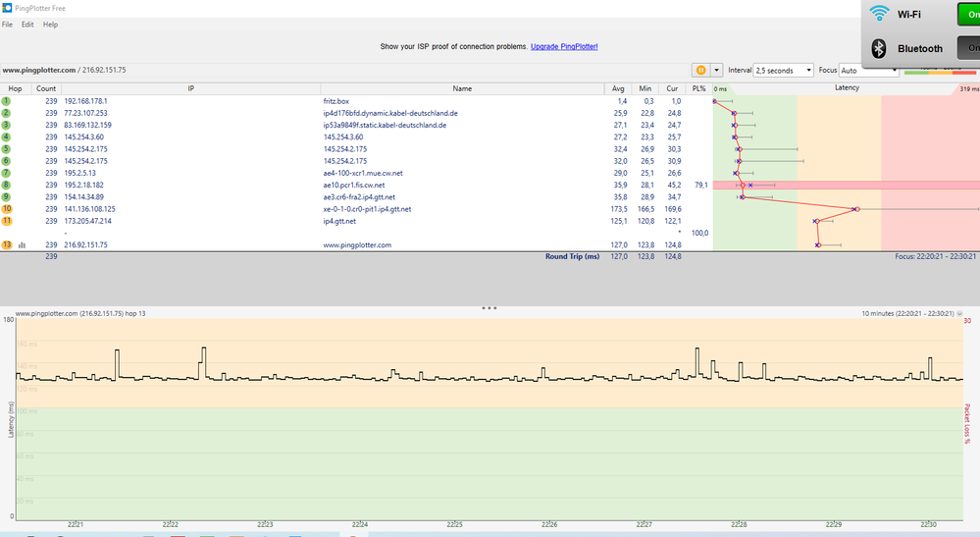
Task: Select IP 216.92.151.75 in hop 13 row
Action: [85, 245]
